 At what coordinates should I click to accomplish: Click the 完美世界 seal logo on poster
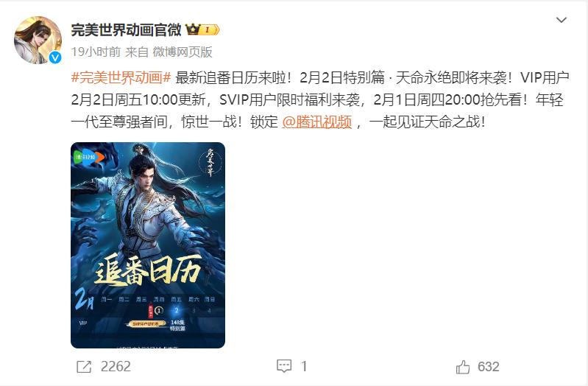(210, 163)
